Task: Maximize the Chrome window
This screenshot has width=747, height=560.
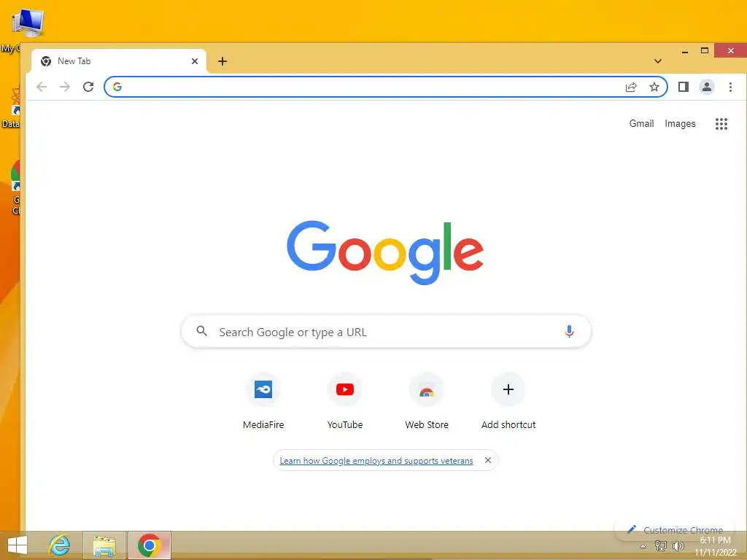Action: pyautogui.click(x=705, y=50)
